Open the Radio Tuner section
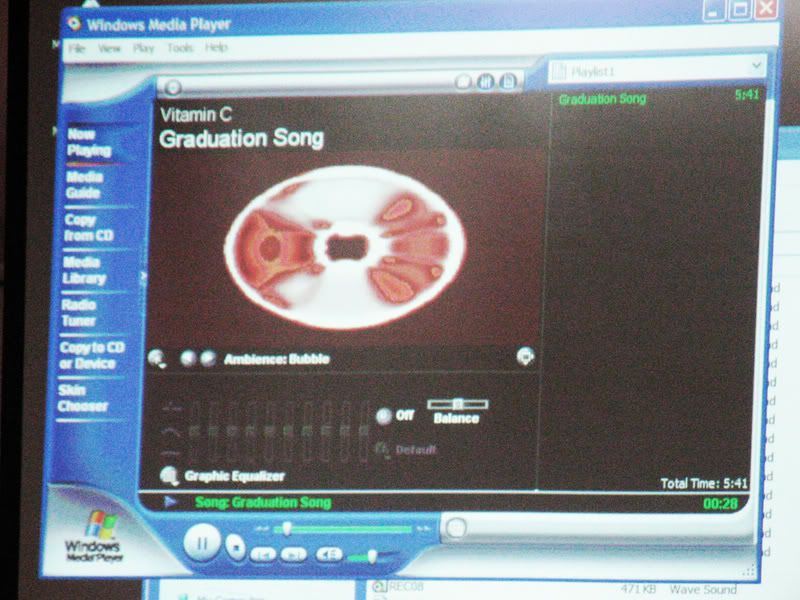This screenshot has height=600, width=800. tap(79, 312)
